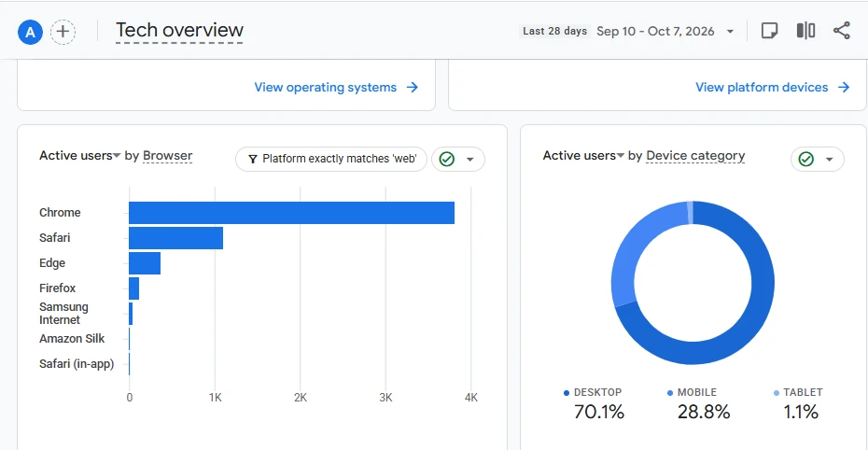
Task: Click the green check status on Device category card
Action: (x=806, y=160)
